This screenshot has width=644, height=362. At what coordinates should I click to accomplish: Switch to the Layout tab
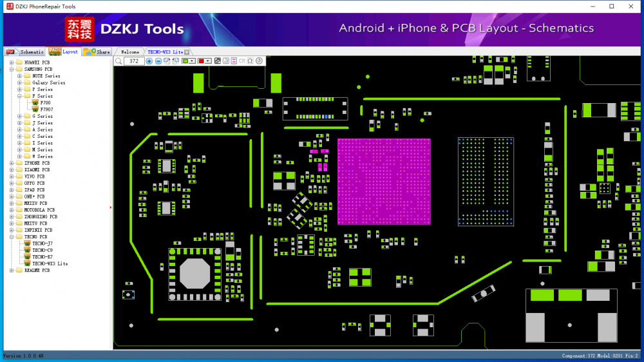tap(63, 52)
